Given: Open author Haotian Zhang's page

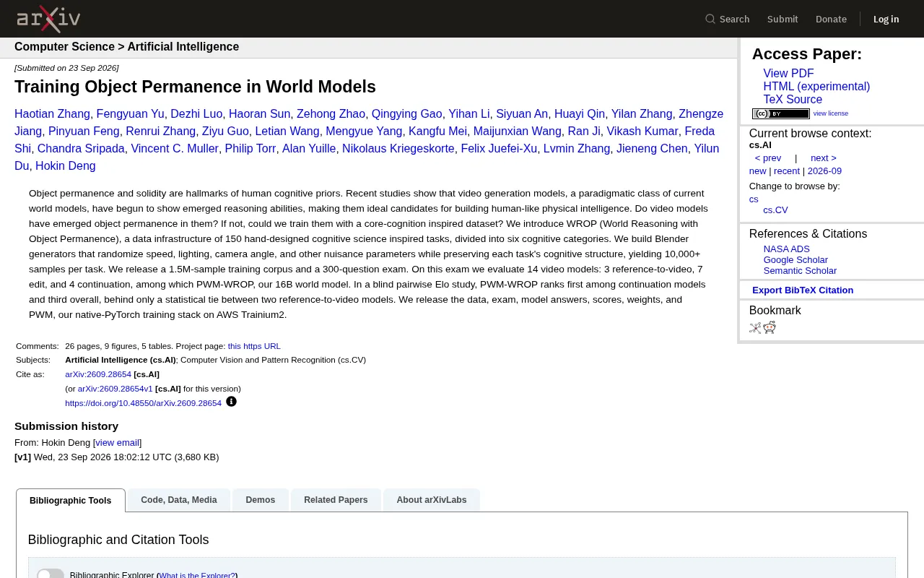Looking at the screenshot, I should coord(52,114).
